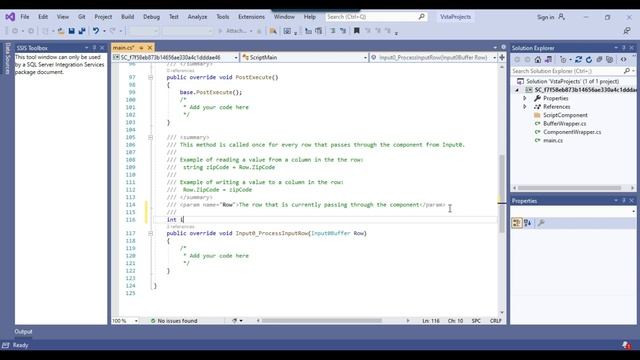
Task: Click the Open File folder icon
Action: [61, 31]
